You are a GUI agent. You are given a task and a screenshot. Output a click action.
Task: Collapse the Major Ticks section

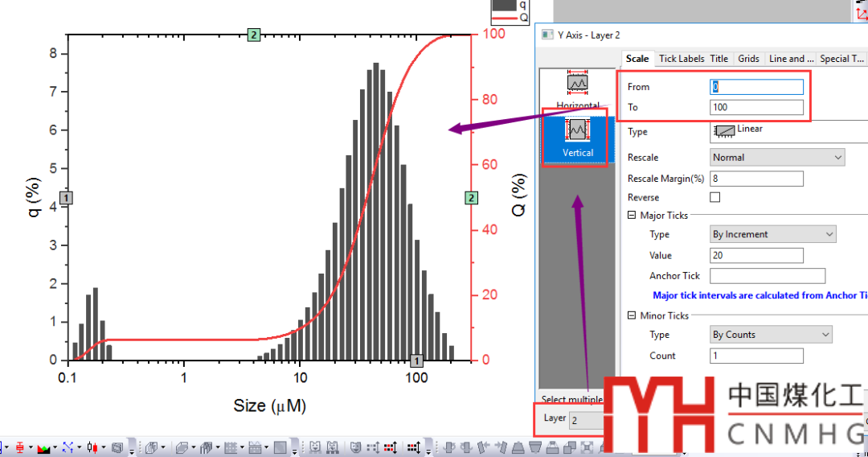click(632, 216)
